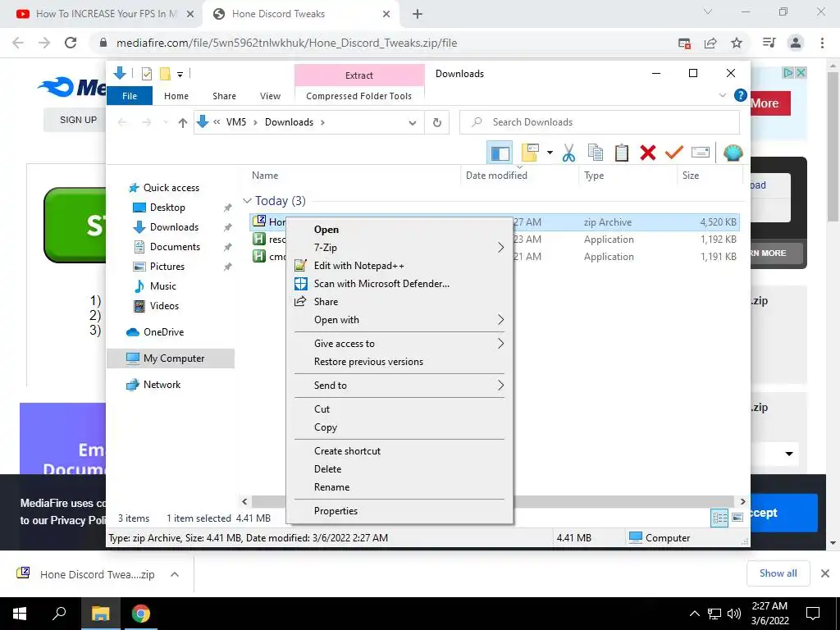Click SIGN UP on MediaFire page
840x630 pixels.
coord(78,120)
